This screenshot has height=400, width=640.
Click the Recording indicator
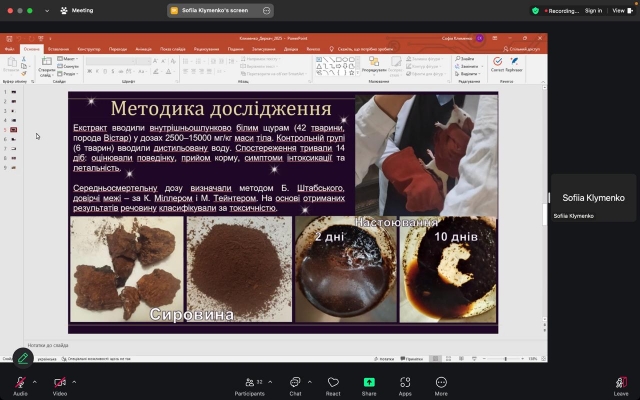(x=562, y=11)
